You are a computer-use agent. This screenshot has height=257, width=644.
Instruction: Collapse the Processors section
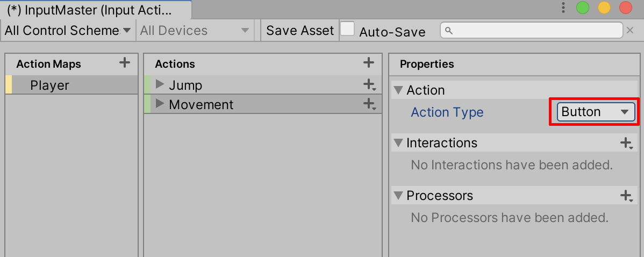(398, 196)
